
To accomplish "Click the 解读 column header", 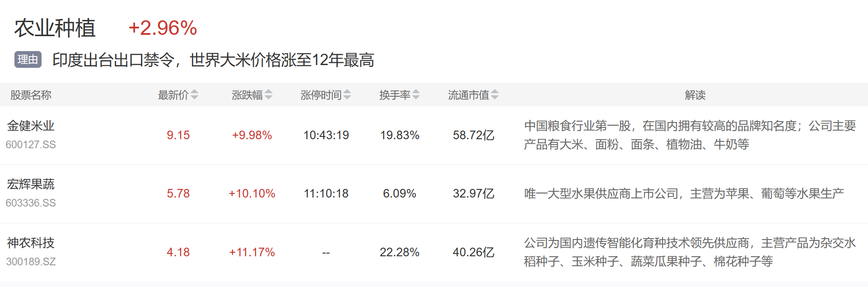I will tap(695, 95).
